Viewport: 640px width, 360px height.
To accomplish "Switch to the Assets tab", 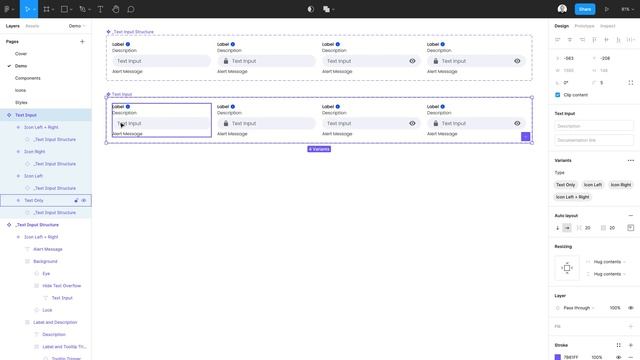I will coord(32,26).
